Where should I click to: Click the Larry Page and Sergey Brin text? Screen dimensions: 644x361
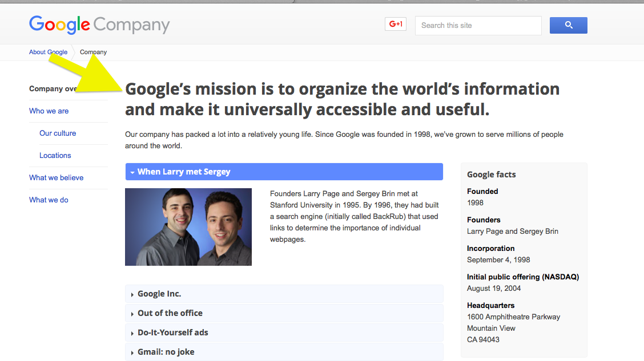coord(512,232)
